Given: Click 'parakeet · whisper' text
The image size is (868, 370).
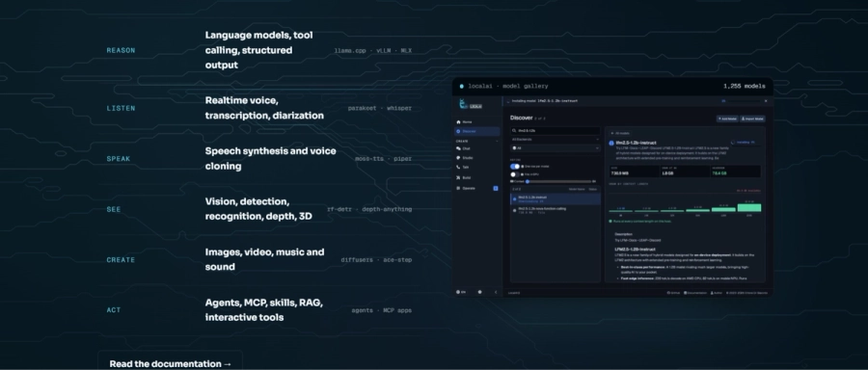Looking at the screenshot, I should (x=380, y=109).
